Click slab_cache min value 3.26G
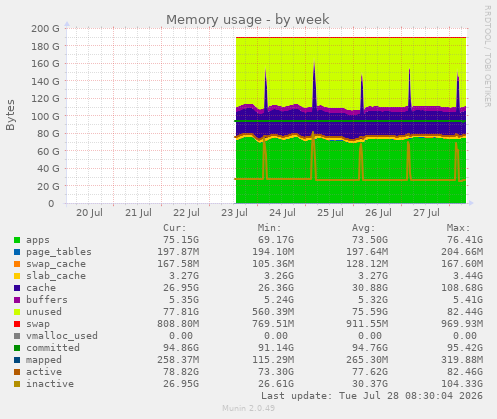 (x=279, y=276)
